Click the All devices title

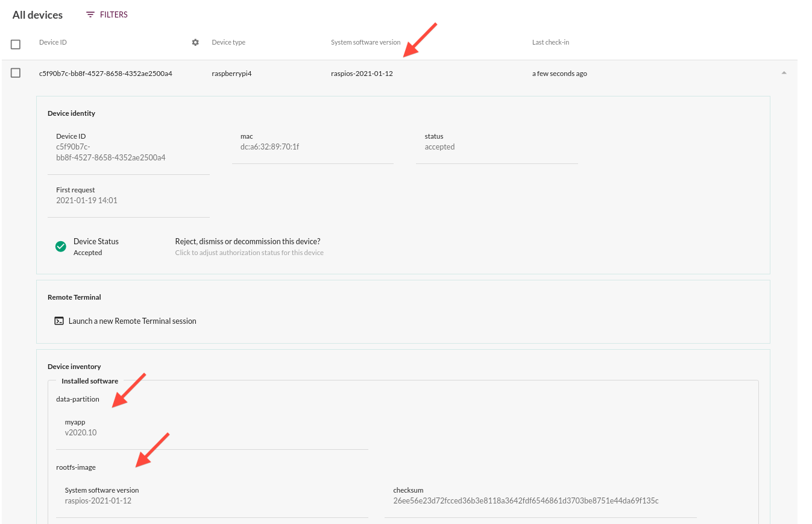tap(37, 15)
